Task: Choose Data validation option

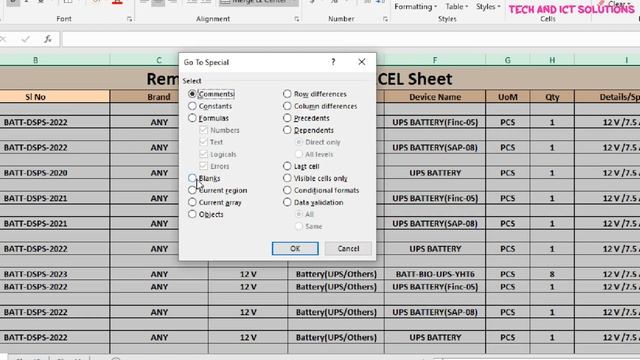Action: point(313,202)
